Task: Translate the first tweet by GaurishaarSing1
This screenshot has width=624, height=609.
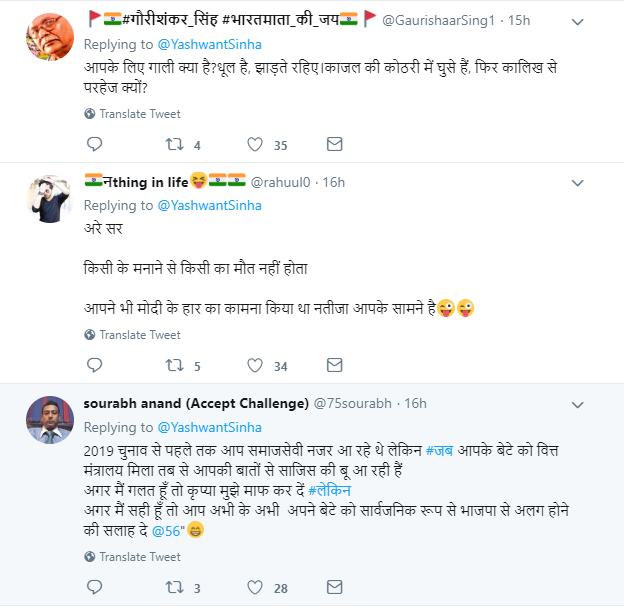Action: click(x=140, y=114)
